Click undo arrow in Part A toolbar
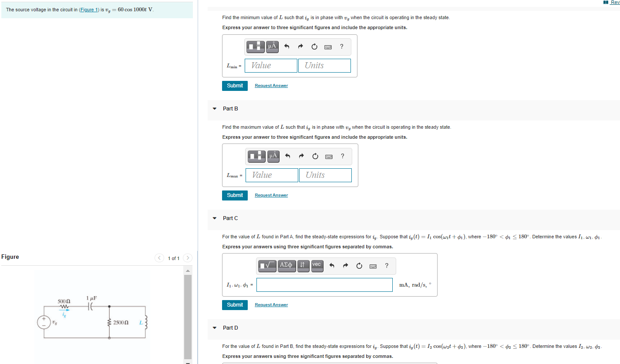This screenshot has width=620, height=364. (x=287, y=47)
